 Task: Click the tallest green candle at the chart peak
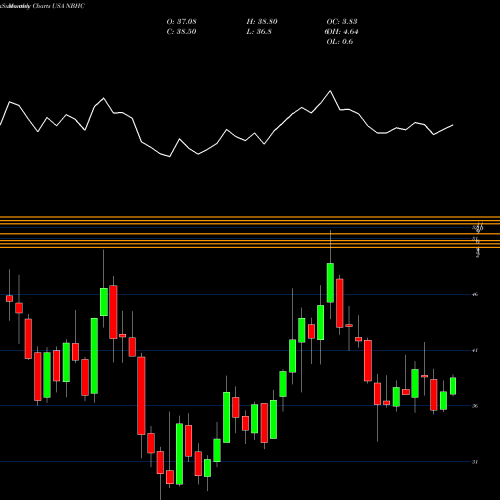330,283
